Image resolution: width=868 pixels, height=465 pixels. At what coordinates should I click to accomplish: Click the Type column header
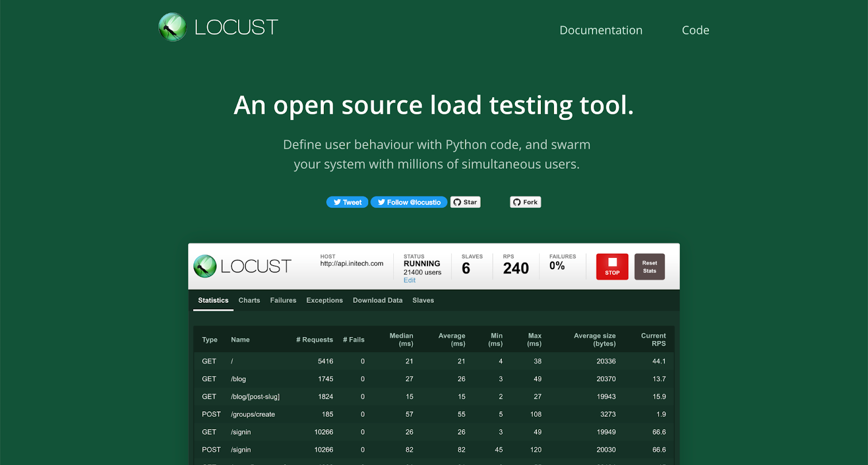[x=210, y=340]
